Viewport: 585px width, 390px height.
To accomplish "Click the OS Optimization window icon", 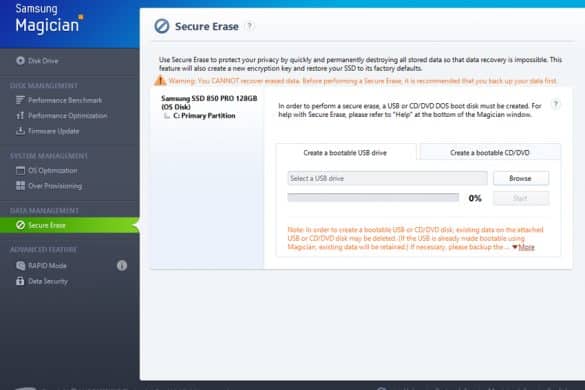I will (x=20, y=171).
